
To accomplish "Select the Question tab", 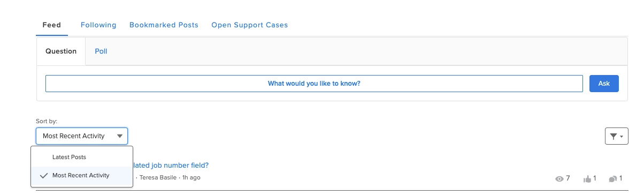I will point(61,51).
